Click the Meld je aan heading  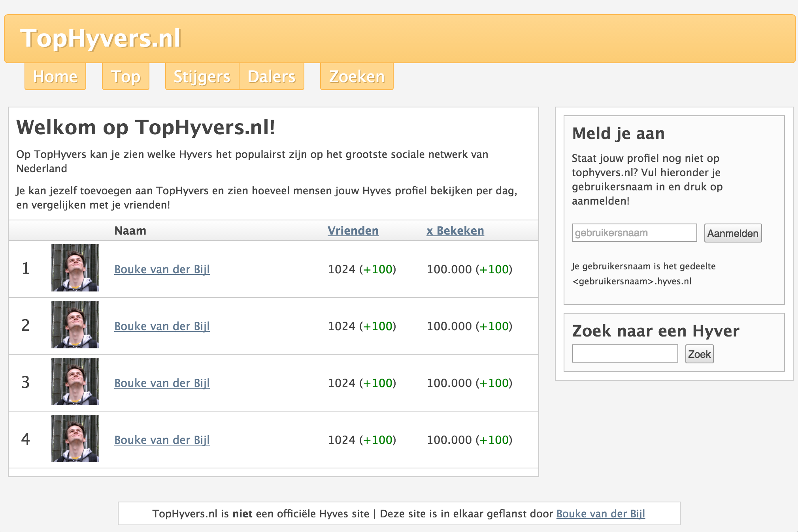618,133
